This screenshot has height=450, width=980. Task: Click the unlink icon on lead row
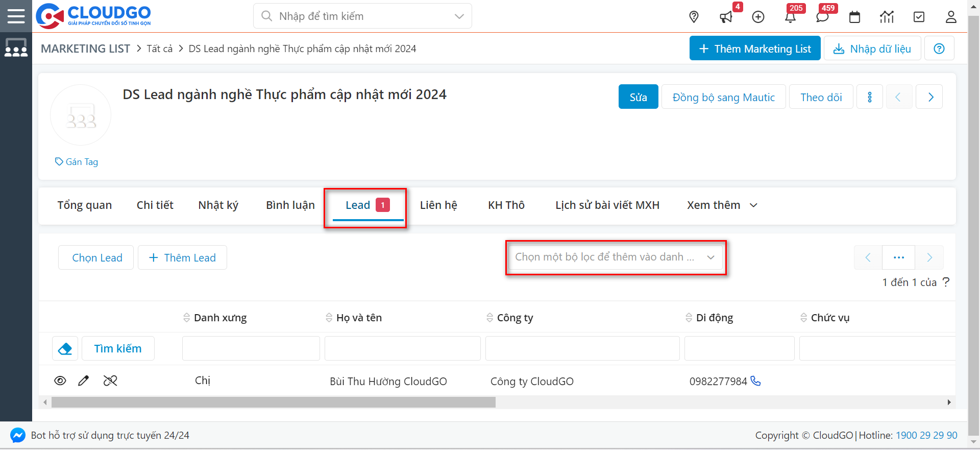pos(110,381)
